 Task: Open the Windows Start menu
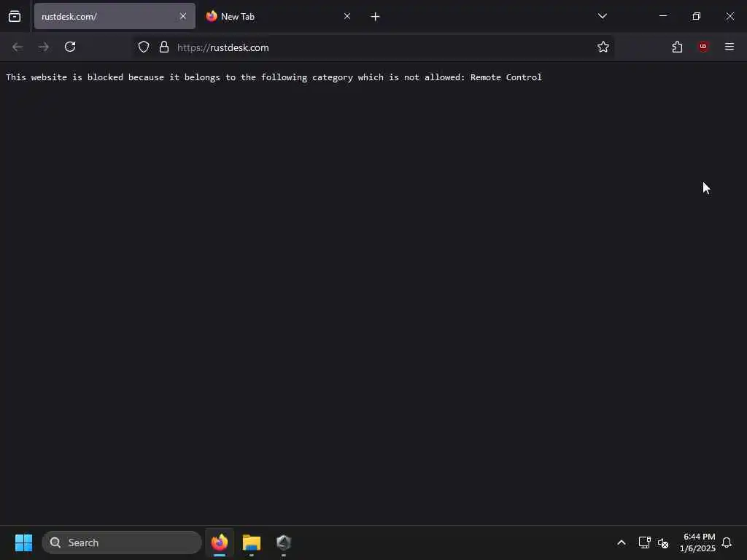[24, 542]
